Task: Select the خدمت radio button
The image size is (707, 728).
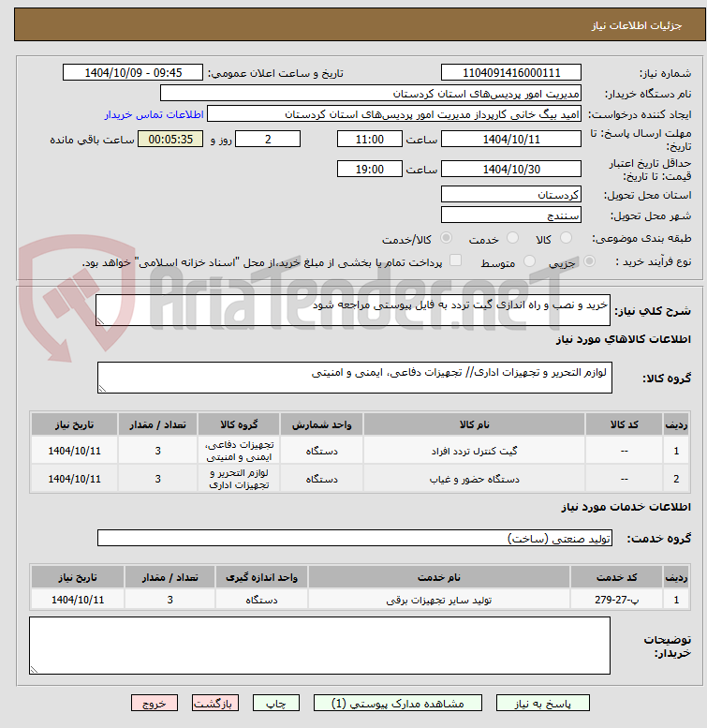Action: [512, 238]
